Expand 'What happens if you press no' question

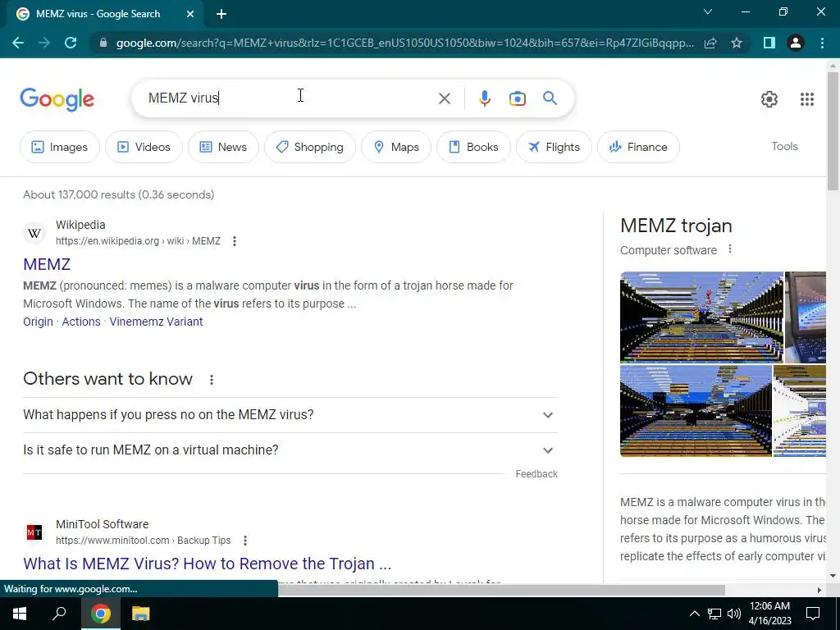click(290, 415)
